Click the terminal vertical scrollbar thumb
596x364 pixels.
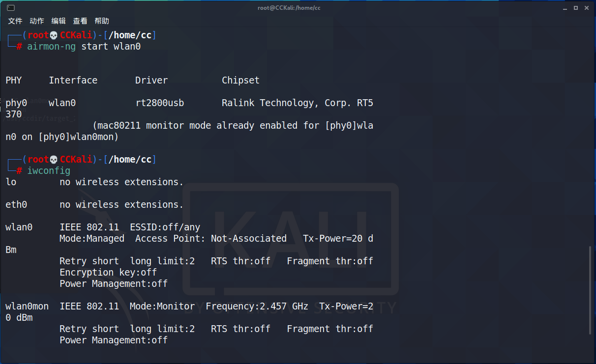590,290
